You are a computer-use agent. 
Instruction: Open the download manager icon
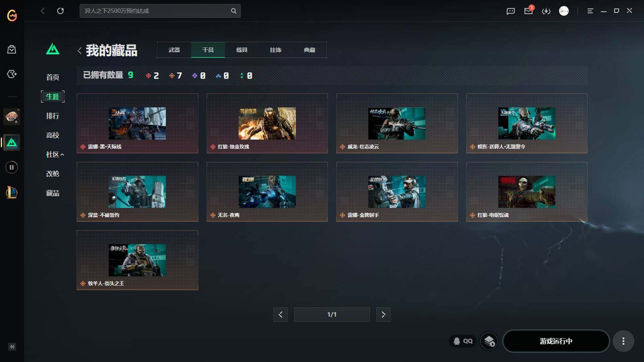(546, 11)
